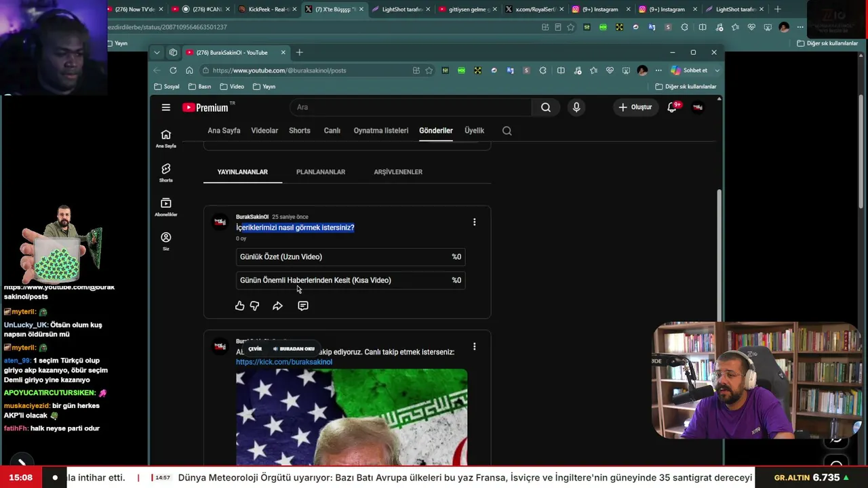Reload the YouTube page in front window
This screenshot has width=868, height=488.
coord(173,70)
